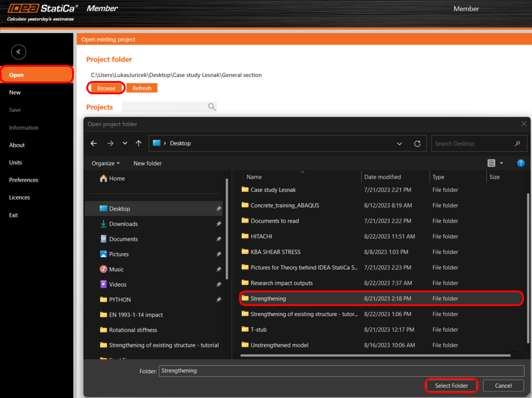Unpin Downloads using its pin icon
532x398 pixels.
[219, 224]
